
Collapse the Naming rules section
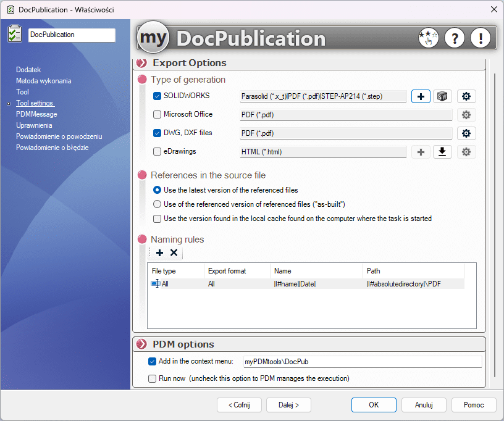pyautogui.click(x=144, y=240)
